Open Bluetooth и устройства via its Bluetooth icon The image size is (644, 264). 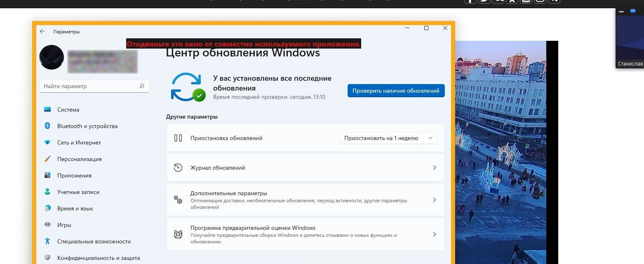pos(47,126)
